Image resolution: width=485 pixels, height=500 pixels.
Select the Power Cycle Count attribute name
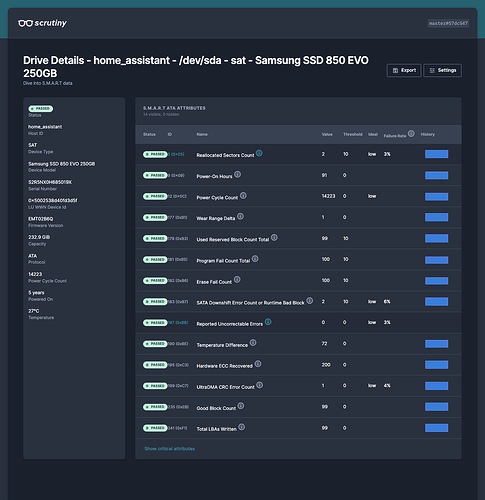[217, 197]
